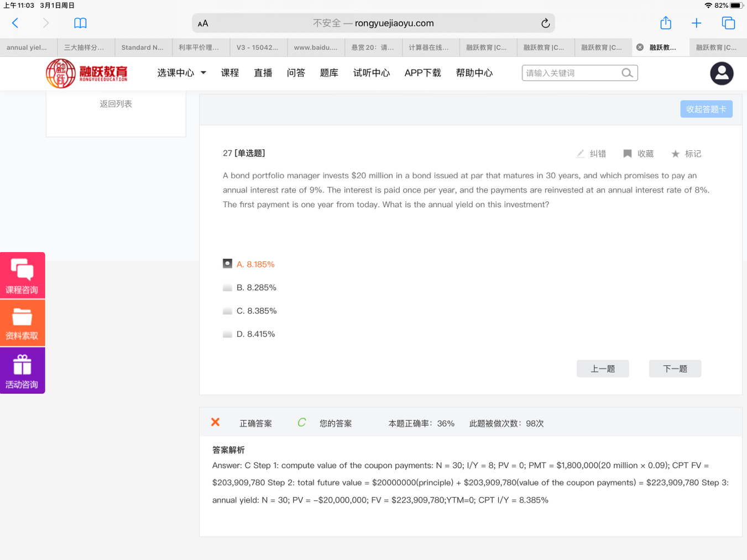Open the 题库 navigation menu item

(329, 73)
